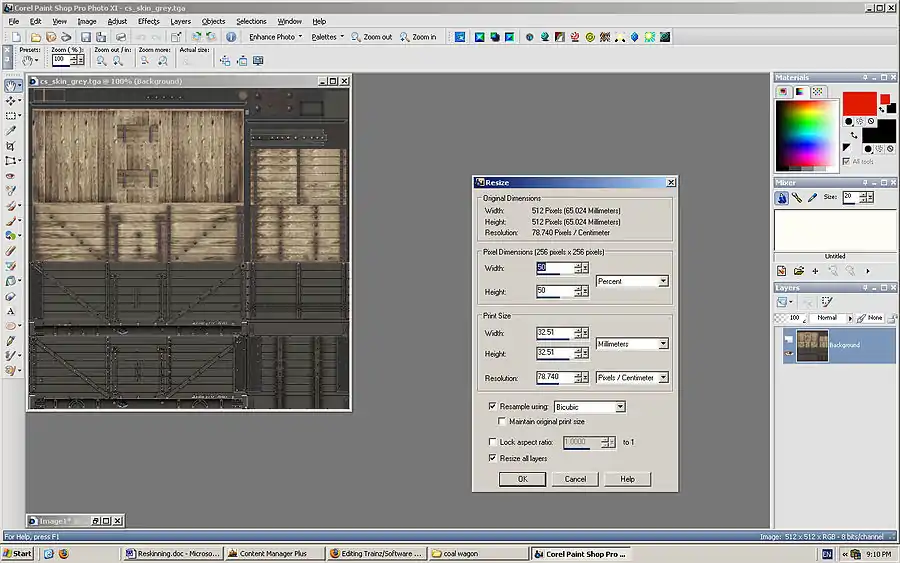Click Cancel in the Resize dialog
900x563 pixels.
pos(575,479)
